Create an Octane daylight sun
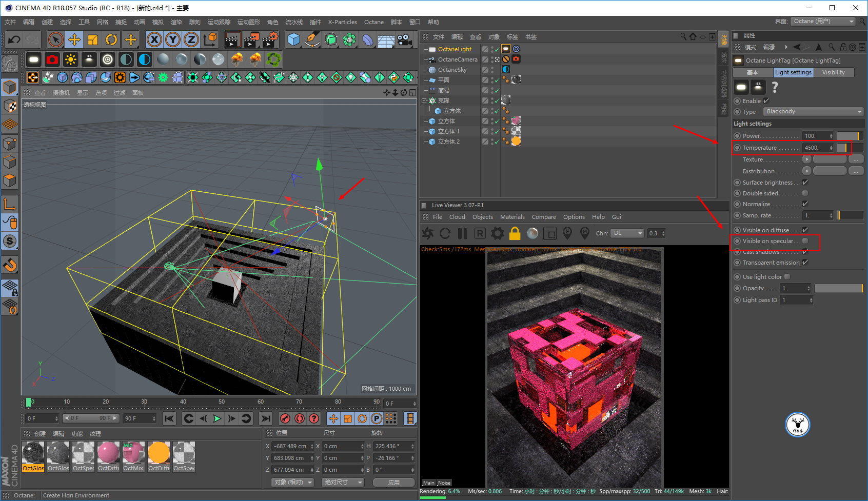868x501 pixels. tap(71, 59)
